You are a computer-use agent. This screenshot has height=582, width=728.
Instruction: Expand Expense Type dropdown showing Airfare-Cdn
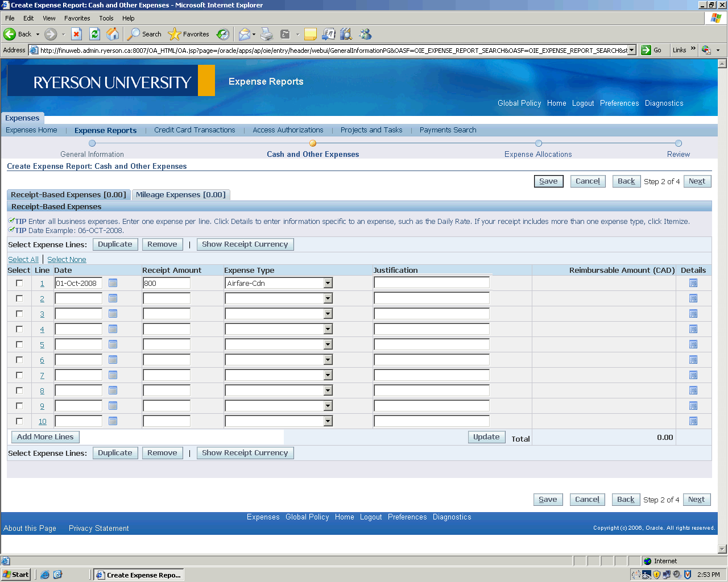click(328, 283)
